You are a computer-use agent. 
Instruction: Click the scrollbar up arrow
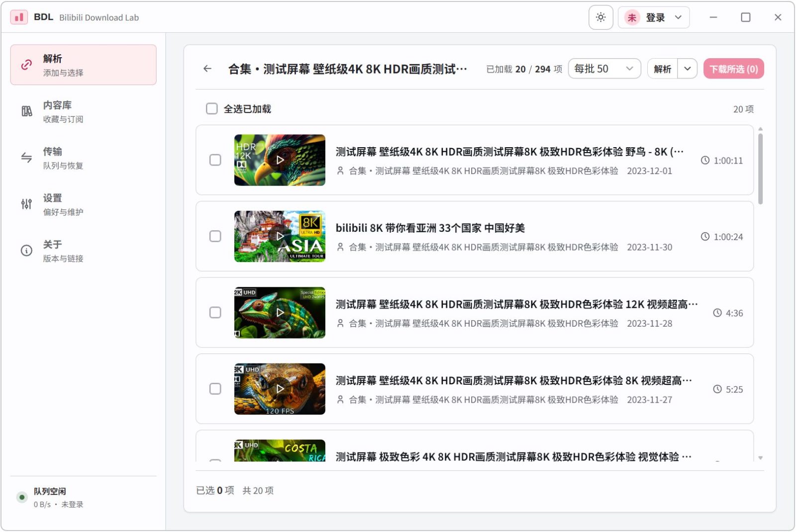pyautogui.click(x=760, y=129)
